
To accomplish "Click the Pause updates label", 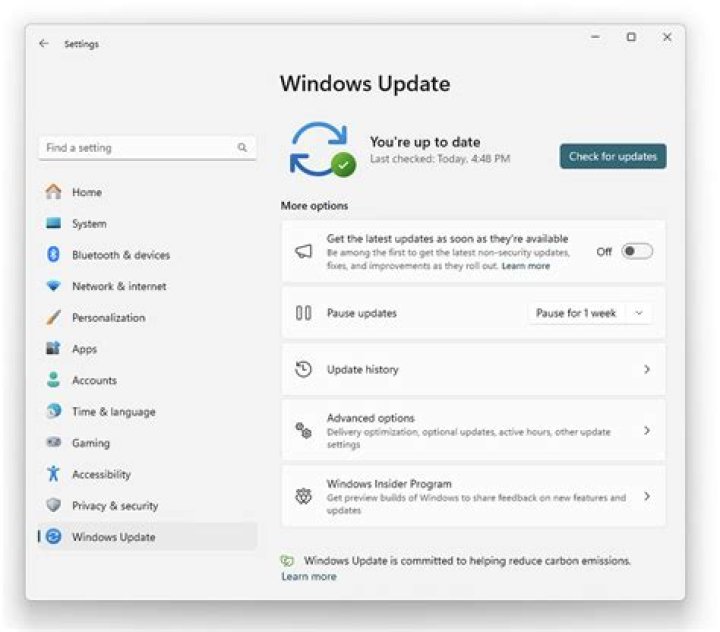I will click(x=362, y=313).
